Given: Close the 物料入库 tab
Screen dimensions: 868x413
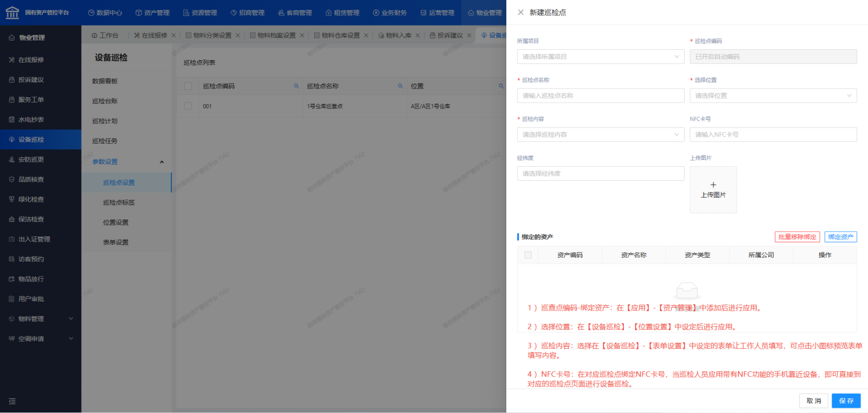Looking at the screenshot, I should [x=418, y=35].
